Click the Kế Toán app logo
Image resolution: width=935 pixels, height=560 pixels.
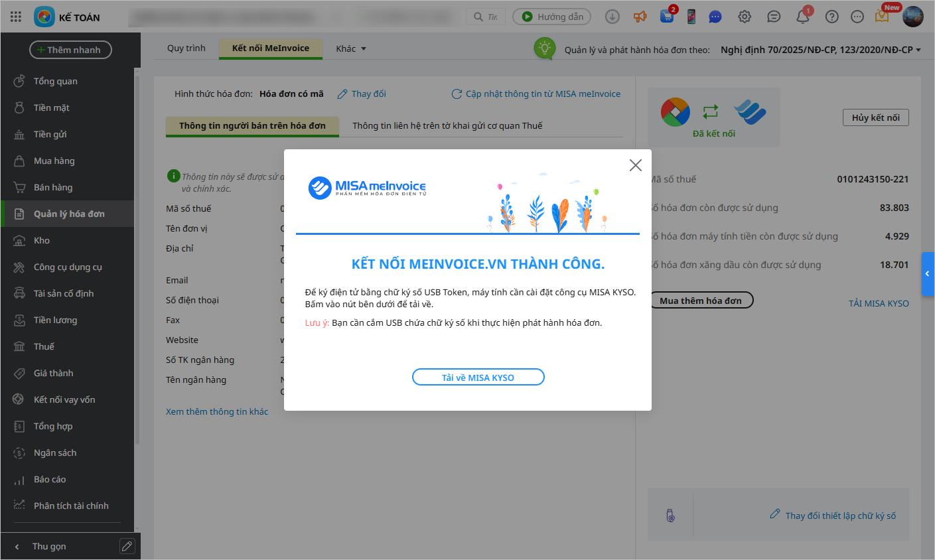coord(44,17)
